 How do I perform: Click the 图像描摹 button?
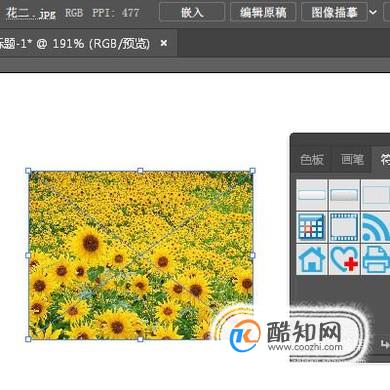click(334, 12)
